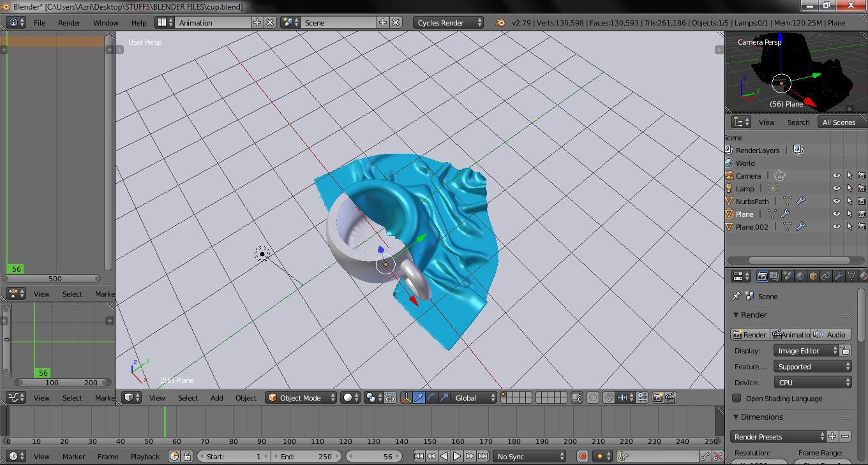Toggle Lamp visibility eye icon
This screenshot has width=868, height=465.
pos(837,188)
